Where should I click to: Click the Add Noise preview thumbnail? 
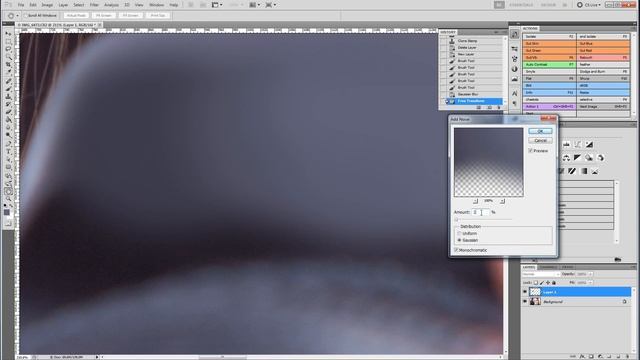[x=489, y=162]
